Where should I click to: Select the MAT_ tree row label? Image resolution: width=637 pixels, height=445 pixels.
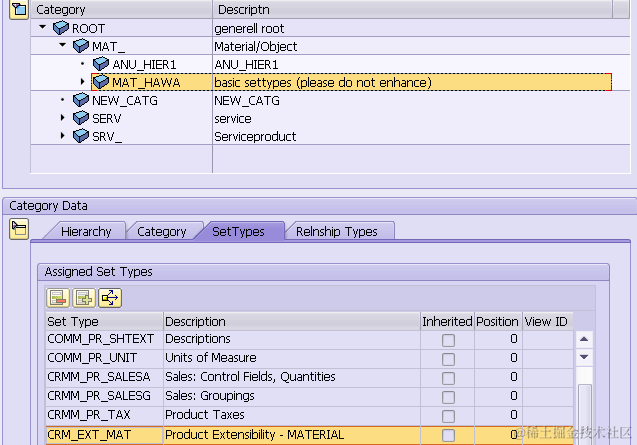click(108, 46)
